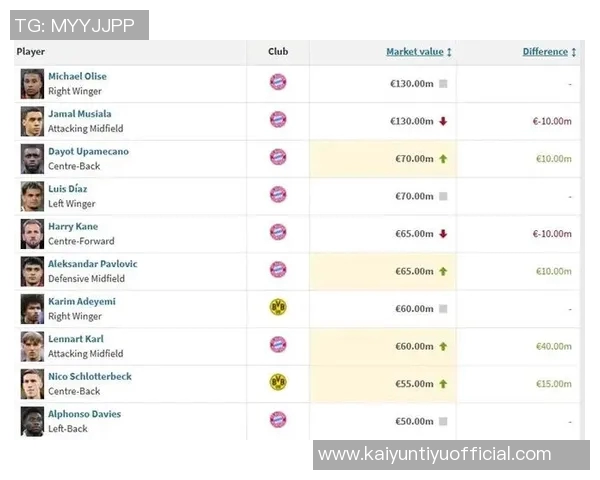Click Dortmund crest in Nico Schlotterbeck row
The width and height of the screenshot is (600, 480).
coord(278,382)
